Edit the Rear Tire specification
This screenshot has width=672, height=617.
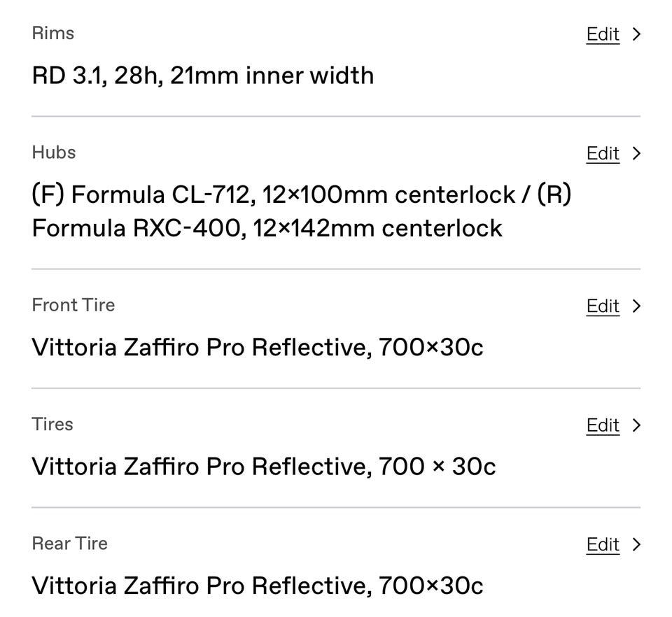click(x=603, y=544)
